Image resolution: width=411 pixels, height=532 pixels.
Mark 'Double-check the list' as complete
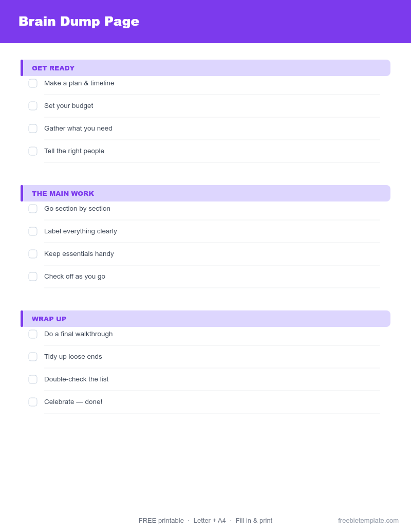click(33, 379)
